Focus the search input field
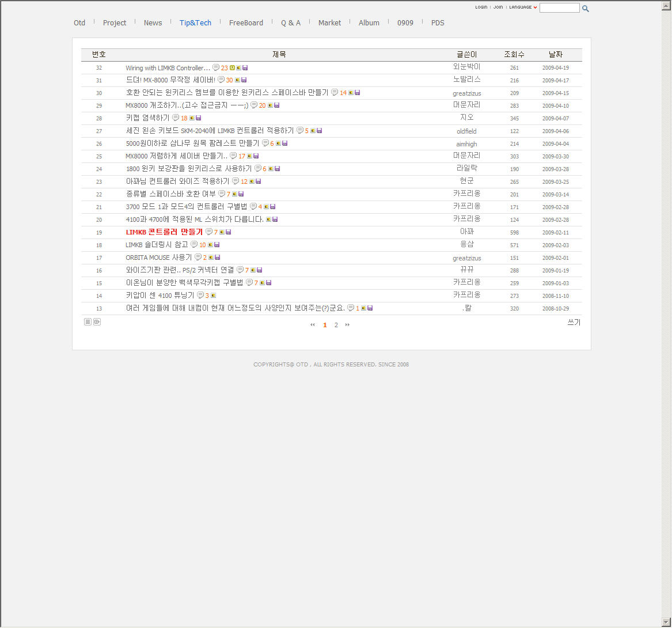The height and width of the screenshot is (628, 672). click(559, 7)
